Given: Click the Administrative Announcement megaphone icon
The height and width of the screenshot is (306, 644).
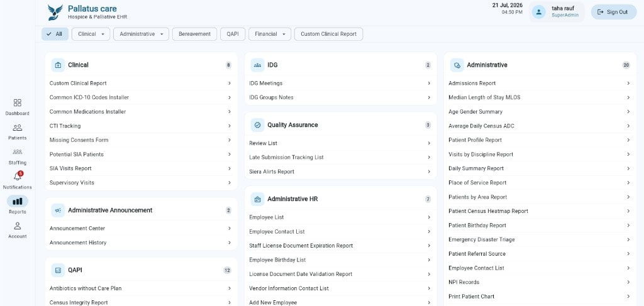Looking at the screenshot, I should point(58,210).
